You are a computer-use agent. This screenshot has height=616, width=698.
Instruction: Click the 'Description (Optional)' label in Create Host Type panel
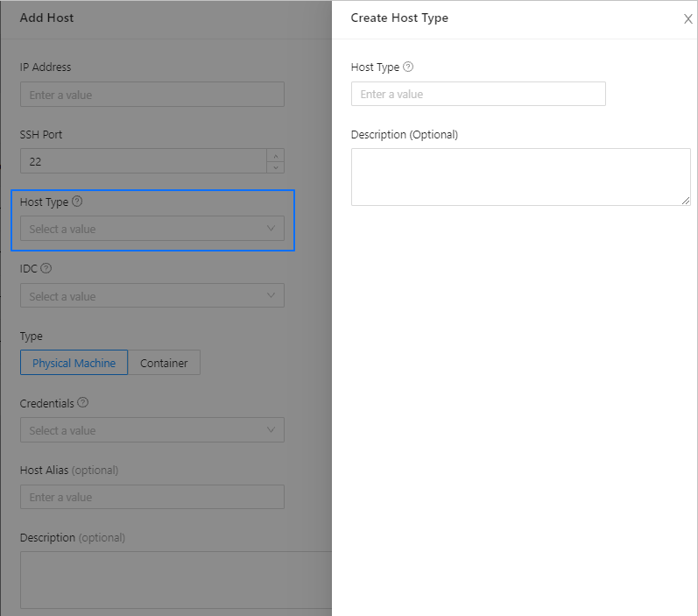[x=404, y=135]
